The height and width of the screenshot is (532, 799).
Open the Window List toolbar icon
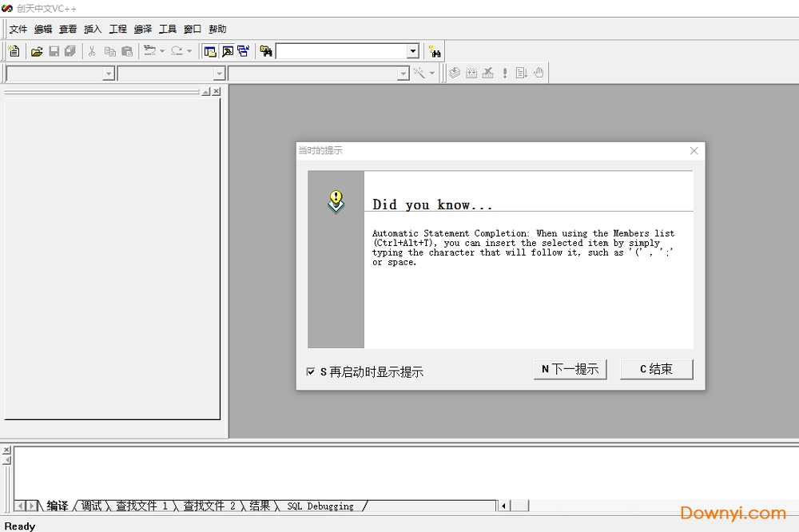click(243, 51)
